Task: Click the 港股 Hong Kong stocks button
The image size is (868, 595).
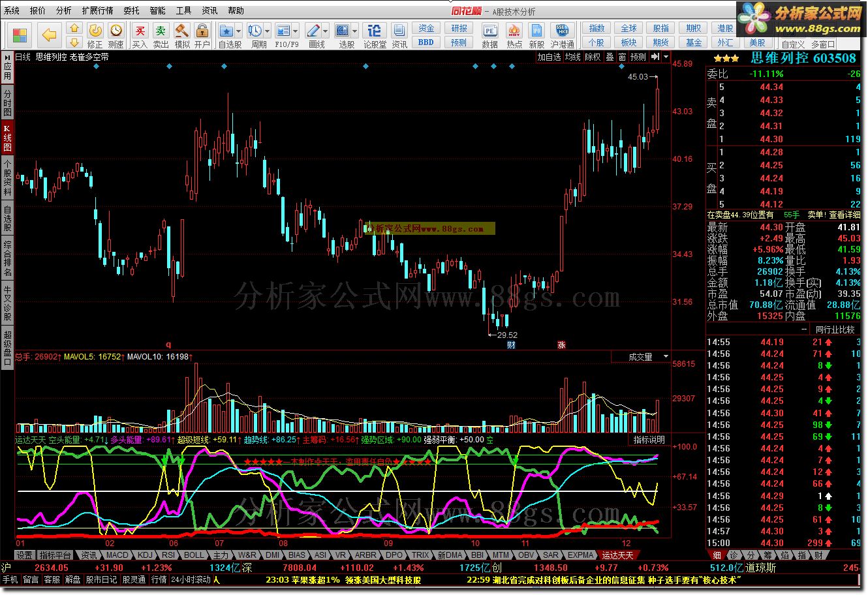Action: click(726, 28)
